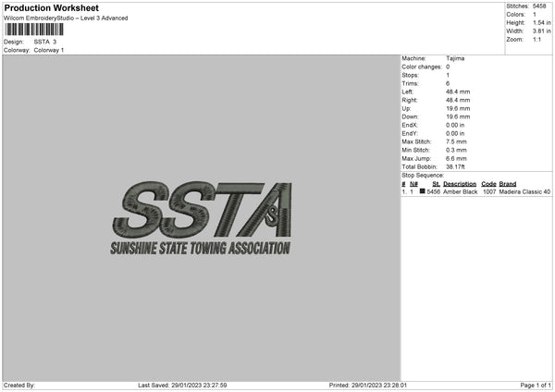Click the Machine value Tajima
The height and width of the screenshot is (392, 555).
455,58
